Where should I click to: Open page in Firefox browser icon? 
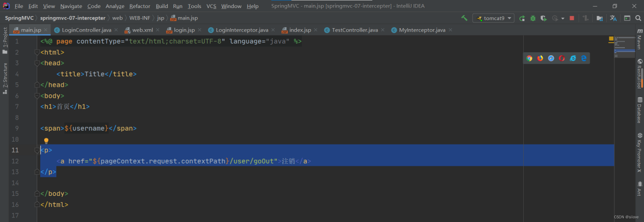540,58
